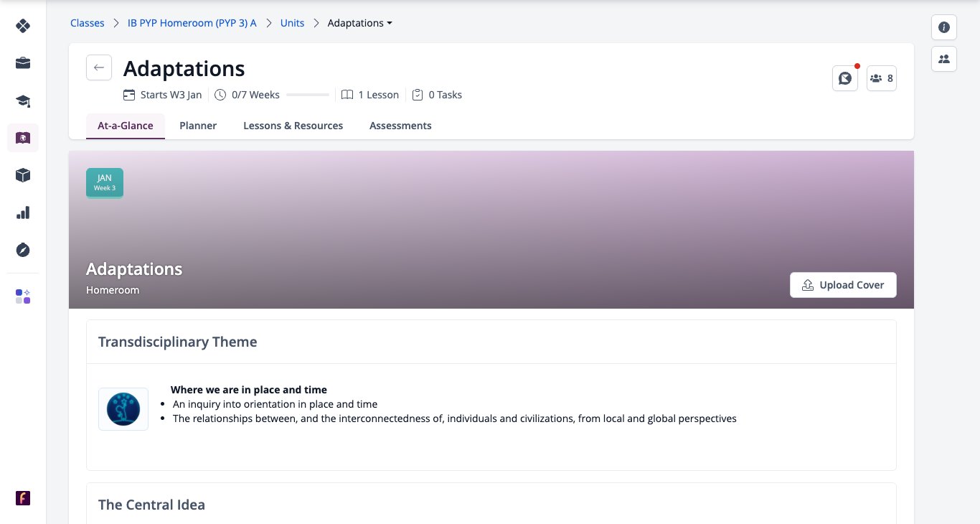Go to Classes breadcrumb link
980x524 pixels.
click(x=88, y=23)
